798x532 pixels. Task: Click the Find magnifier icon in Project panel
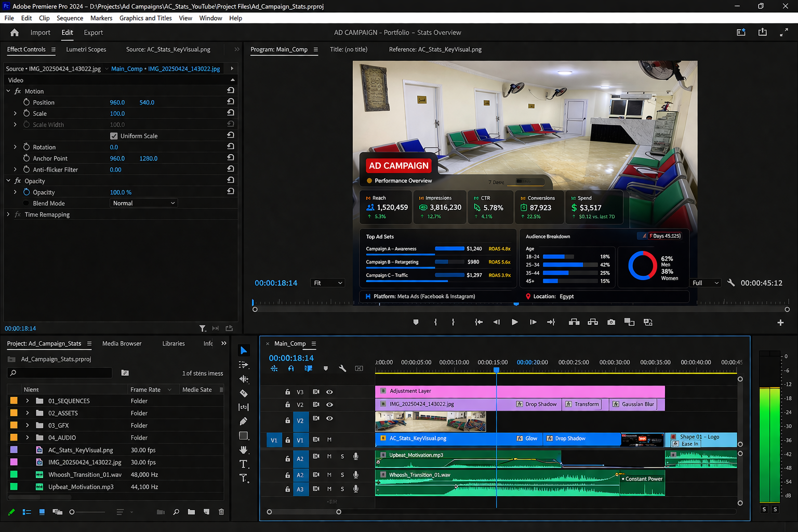tap(176, 512)
